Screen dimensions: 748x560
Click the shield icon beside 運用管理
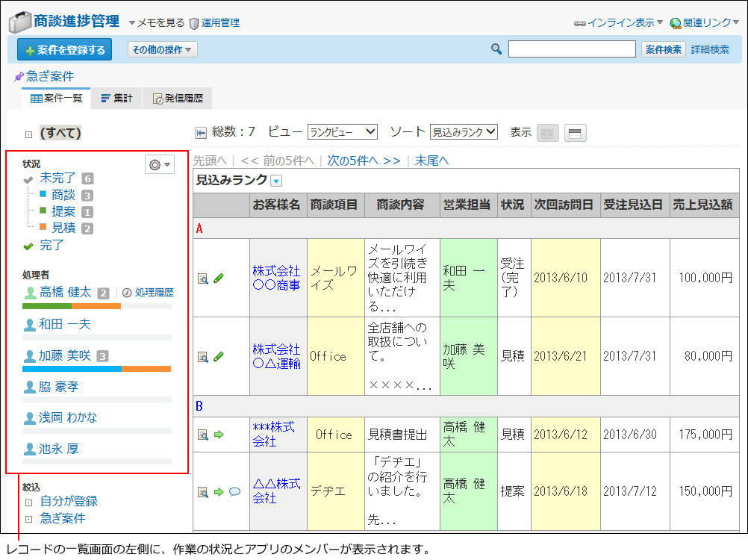point(193,23)
